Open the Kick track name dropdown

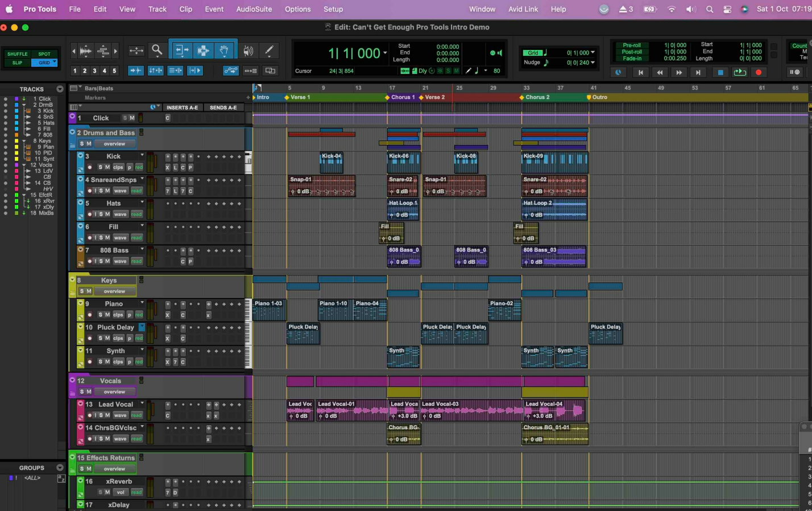pyautogui.click(x=142, y=155)
